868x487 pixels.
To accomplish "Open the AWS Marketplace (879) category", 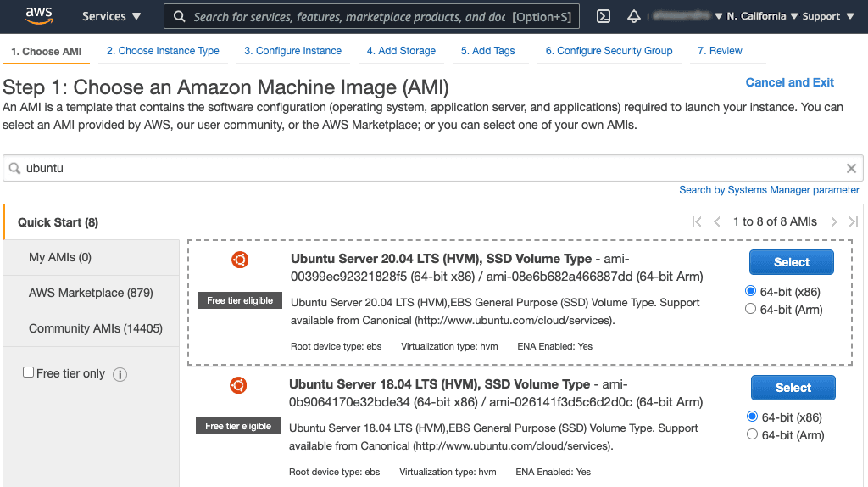I will coord(91,293).
